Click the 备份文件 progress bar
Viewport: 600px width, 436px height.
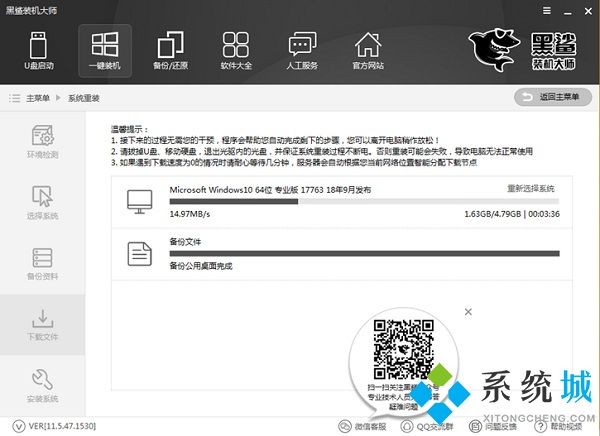[364, 253]
